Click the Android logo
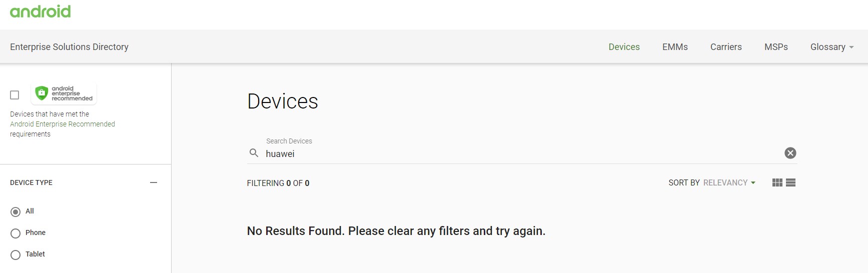 pos(41,11)
